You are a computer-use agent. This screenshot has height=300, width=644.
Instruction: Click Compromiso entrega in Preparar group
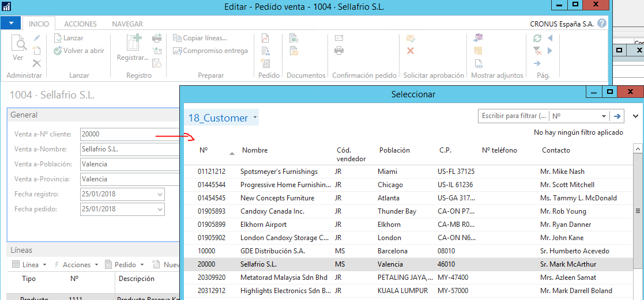point(210,51)
